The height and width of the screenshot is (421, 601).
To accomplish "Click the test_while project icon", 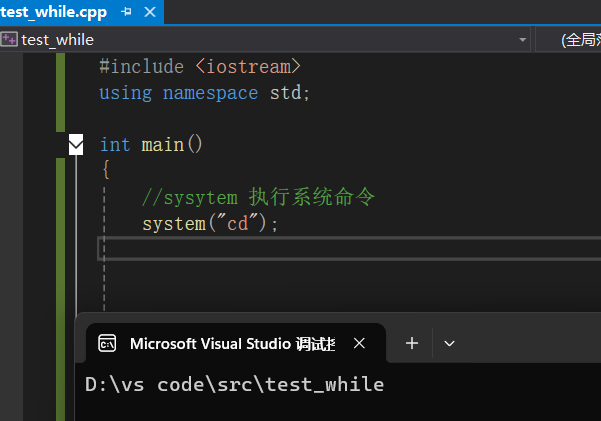I will tap(9, 39).
